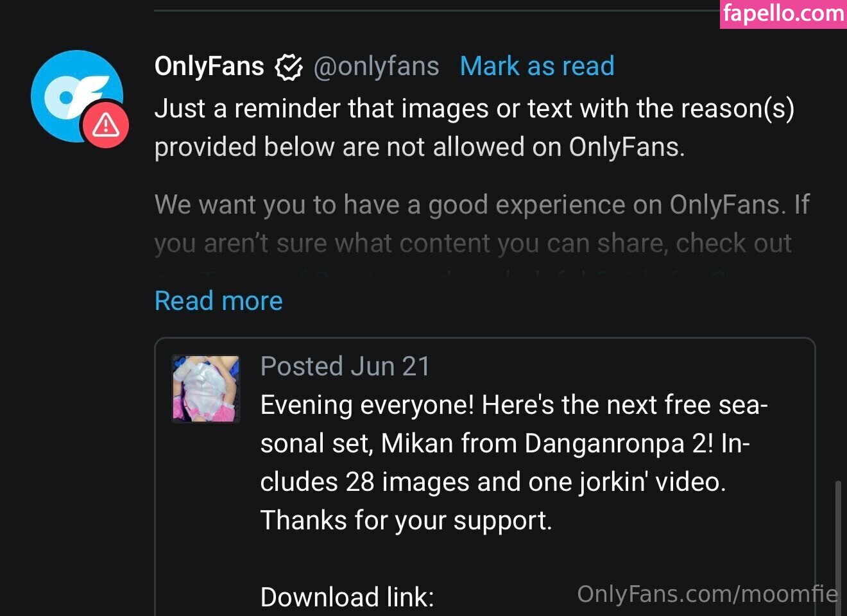
Task: Open the flagged post thumbnail
Action: coord(206,389)
